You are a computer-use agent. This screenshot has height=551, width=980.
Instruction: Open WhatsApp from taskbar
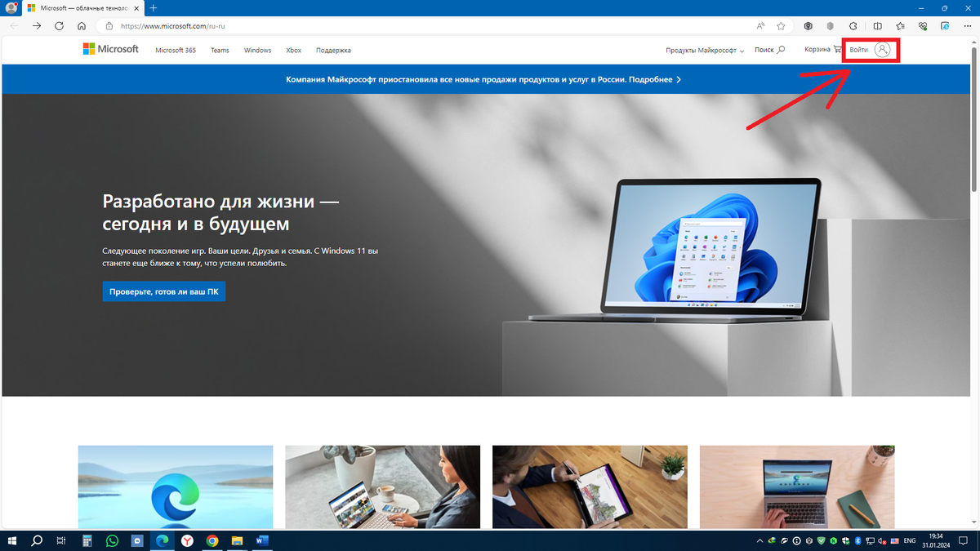[x=112, y=540]
